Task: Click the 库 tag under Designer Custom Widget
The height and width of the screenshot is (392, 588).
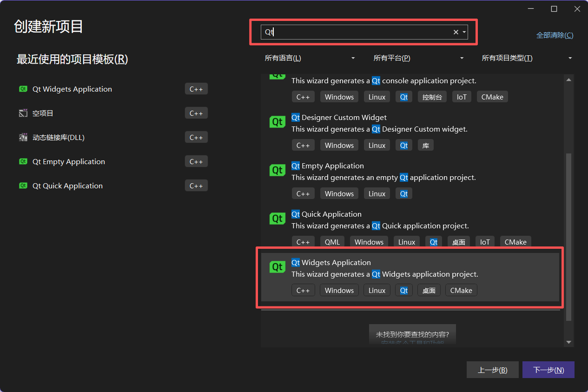Action: [426, 145]
